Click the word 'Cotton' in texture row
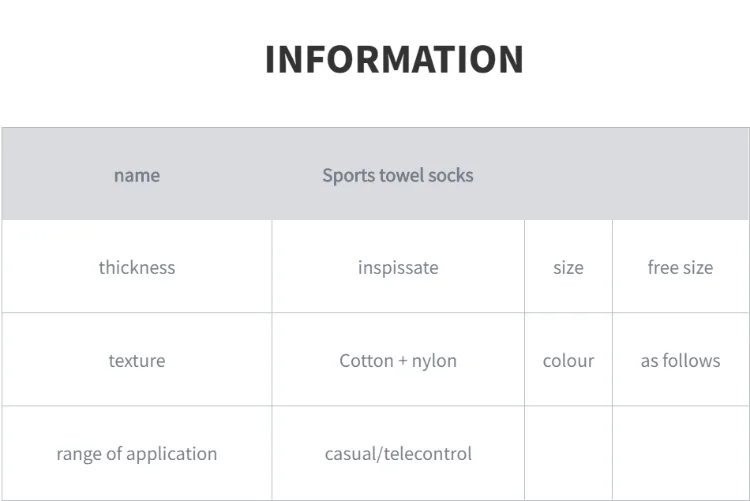Viewport: 750px width, 501px height. [366, 360]
